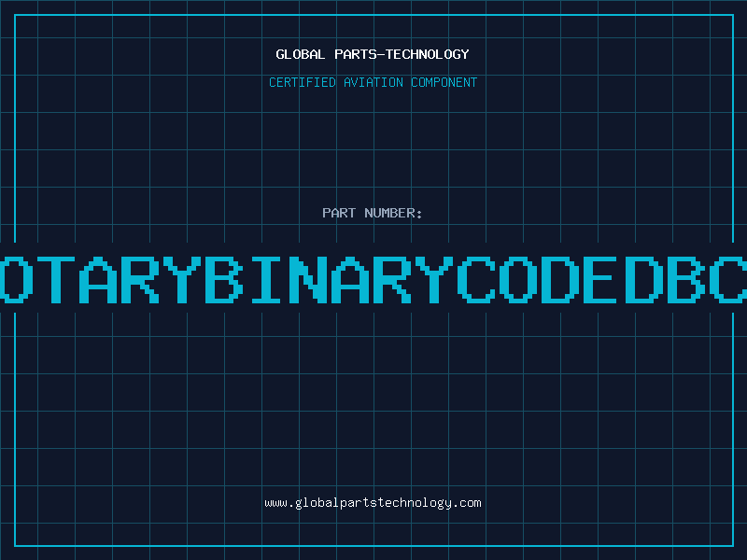This screenshot has width=747, height=560.
Task: Click the large letter Y before BINARY
Action: click(x=182, y=280)
